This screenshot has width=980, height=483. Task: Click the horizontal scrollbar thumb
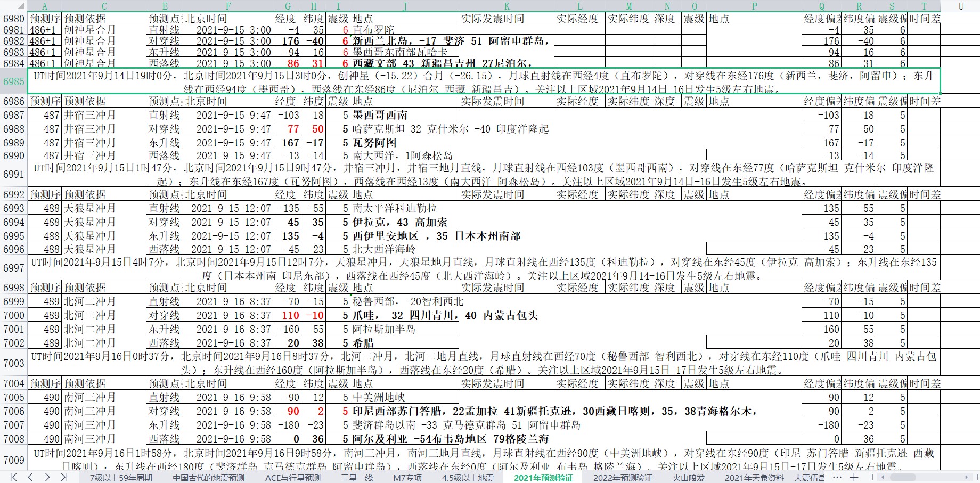pos(902,477)
